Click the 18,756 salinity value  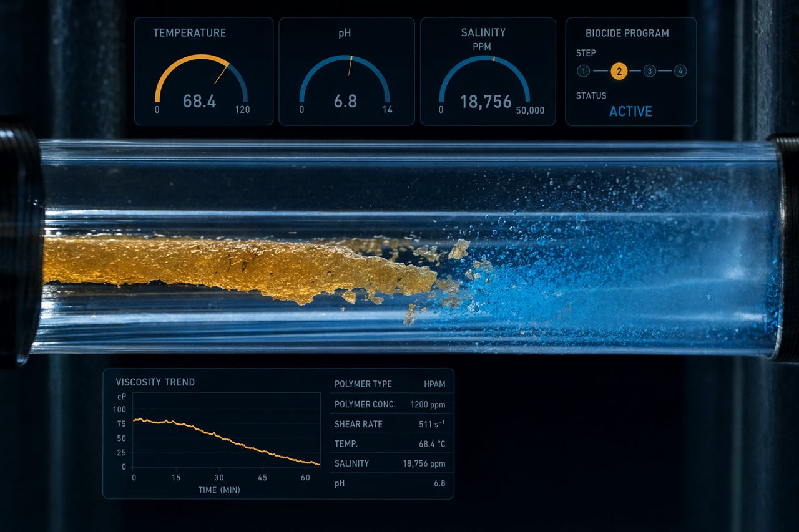point(486,102)
